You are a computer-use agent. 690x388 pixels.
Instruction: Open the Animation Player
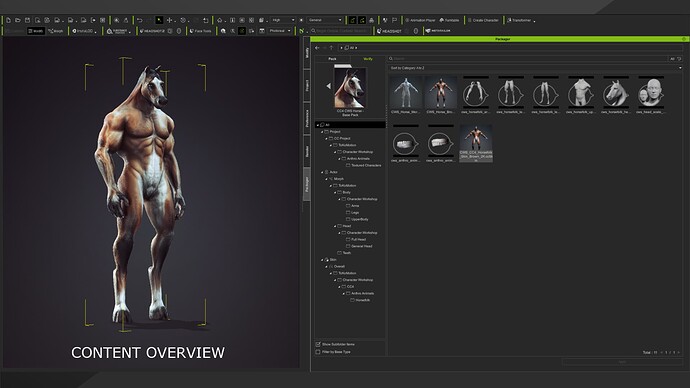(420, 20)
